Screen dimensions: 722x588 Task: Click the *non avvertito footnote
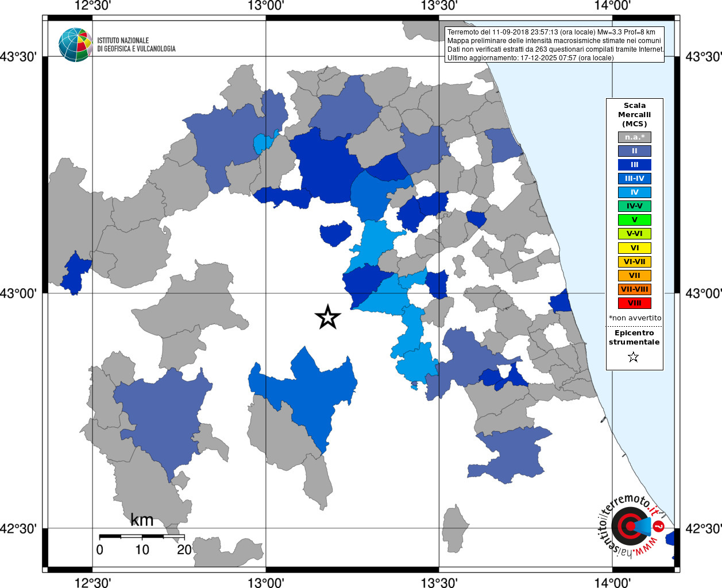tap(635, 318)
